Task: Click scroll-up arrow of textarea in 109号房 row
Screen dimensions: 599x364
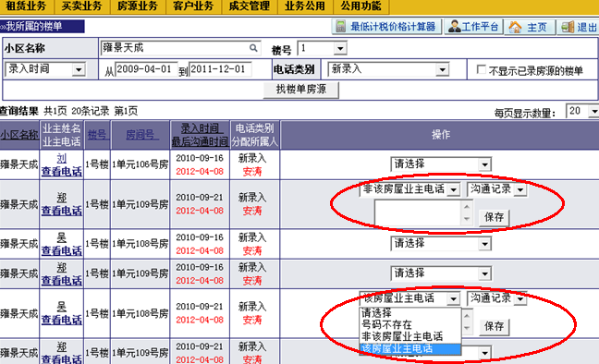Action: coord(467,207)
